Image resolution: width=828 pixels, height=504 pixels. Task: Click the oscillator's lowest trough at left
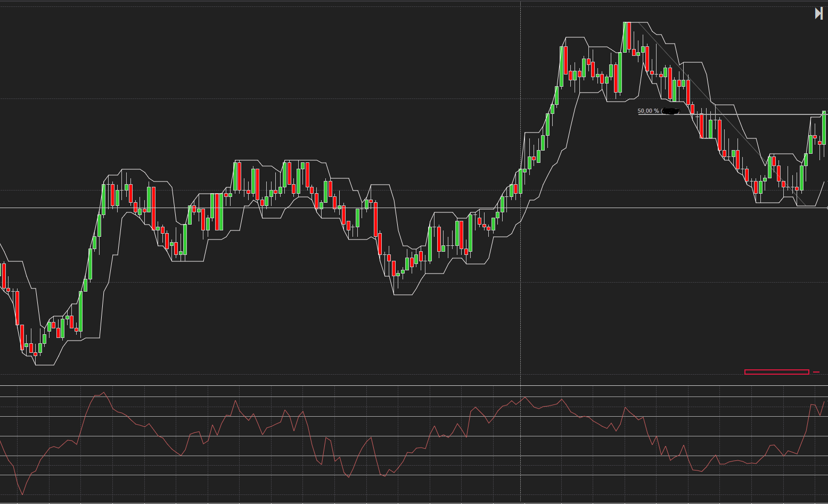click(22, 494)
